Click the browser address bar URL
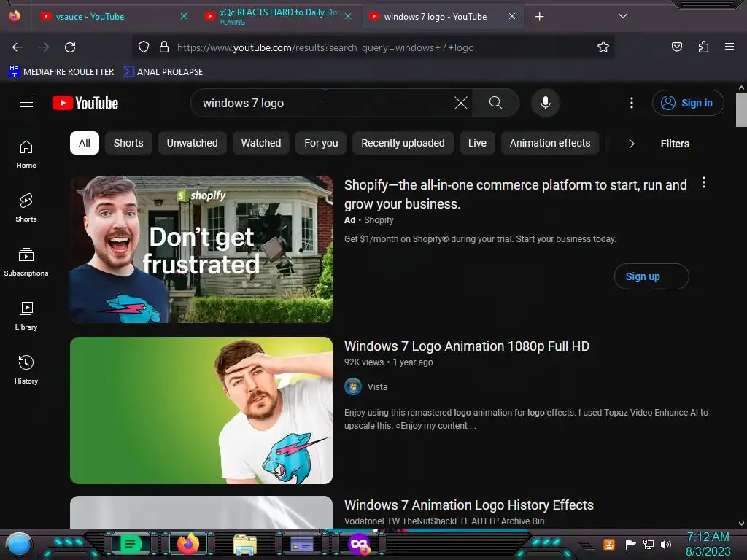 click(325, 47)
